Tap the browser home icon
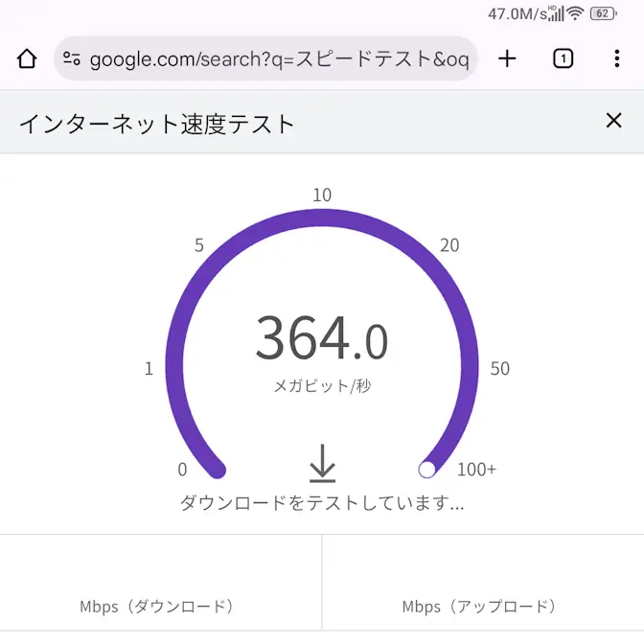 click(27, 59)
